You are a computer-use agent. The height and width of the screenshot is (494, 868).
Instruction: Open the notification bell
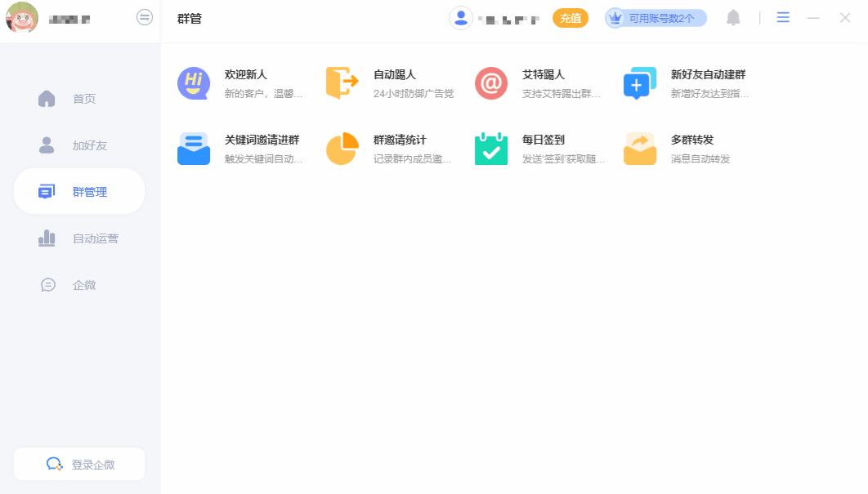click(733, 18)
